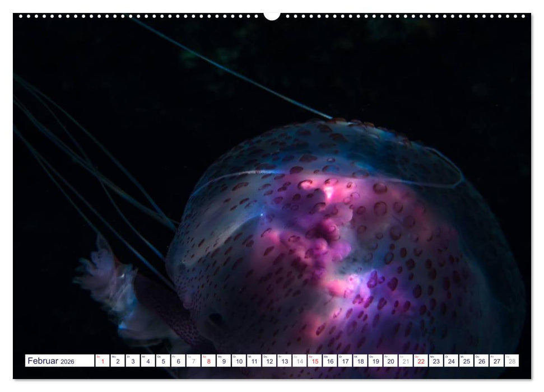Select date 10 in the calendar strip
544x392 pixels.
[239, 361]
